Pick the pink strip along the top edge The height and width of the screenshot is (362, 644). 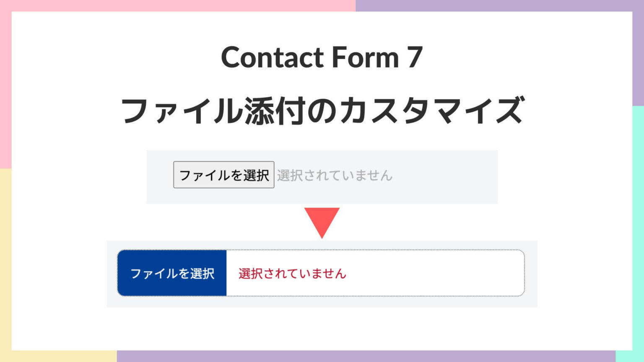coord(178,5)
